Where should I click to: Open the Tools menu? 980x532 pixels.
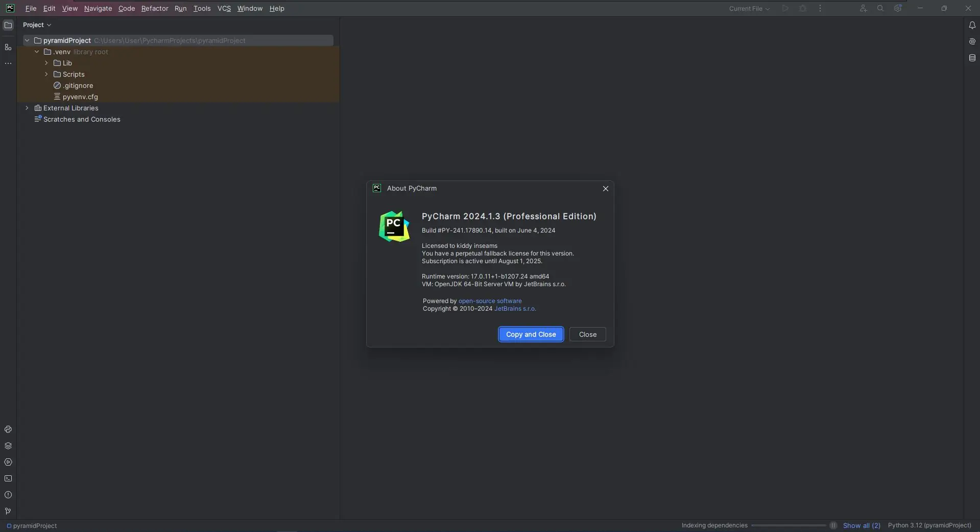(202, 9)
